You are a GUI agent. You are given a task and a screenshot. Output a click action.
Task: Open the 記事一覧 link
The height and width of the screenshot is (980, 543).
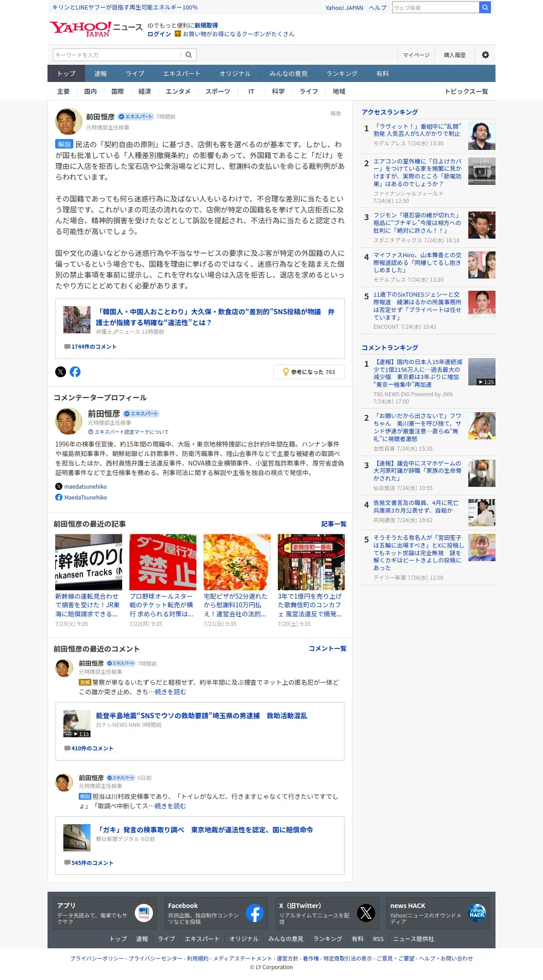(x=334, y=524)
